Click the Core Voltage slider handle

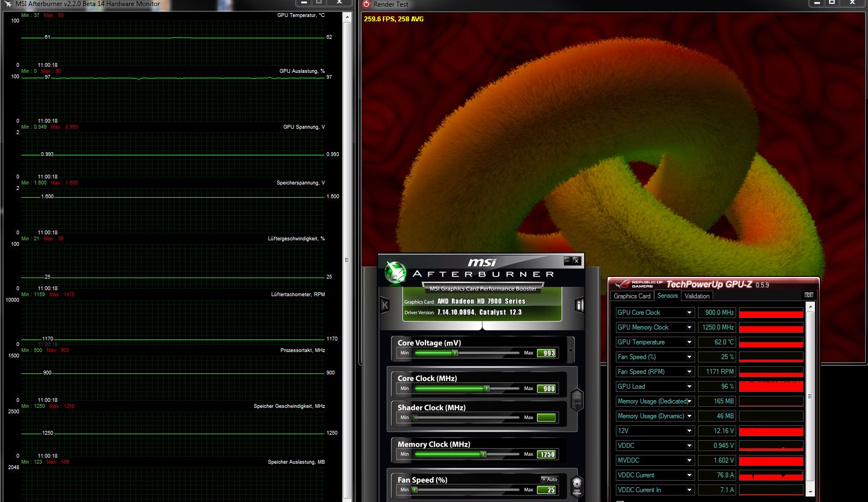[455, 353]
